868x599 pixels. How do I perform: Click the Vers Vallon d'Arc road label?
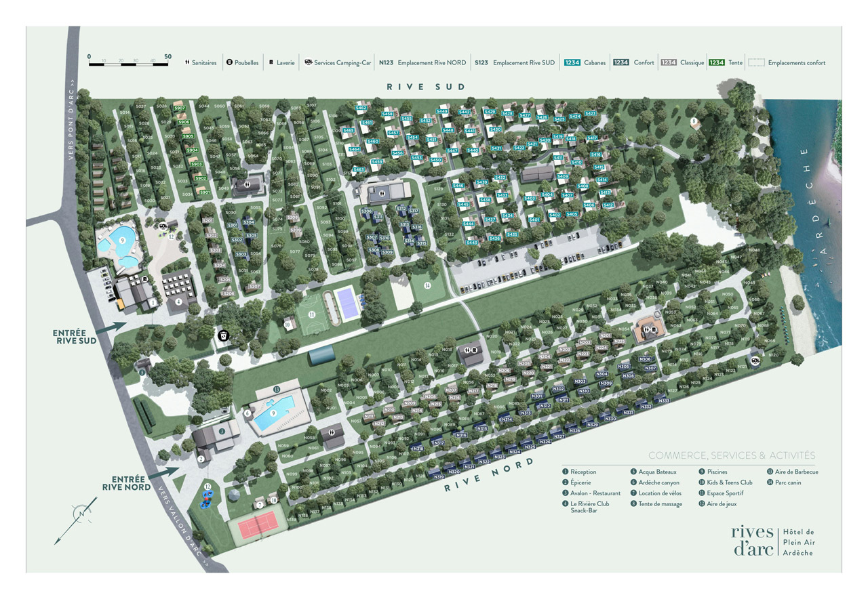click(184, 526)
